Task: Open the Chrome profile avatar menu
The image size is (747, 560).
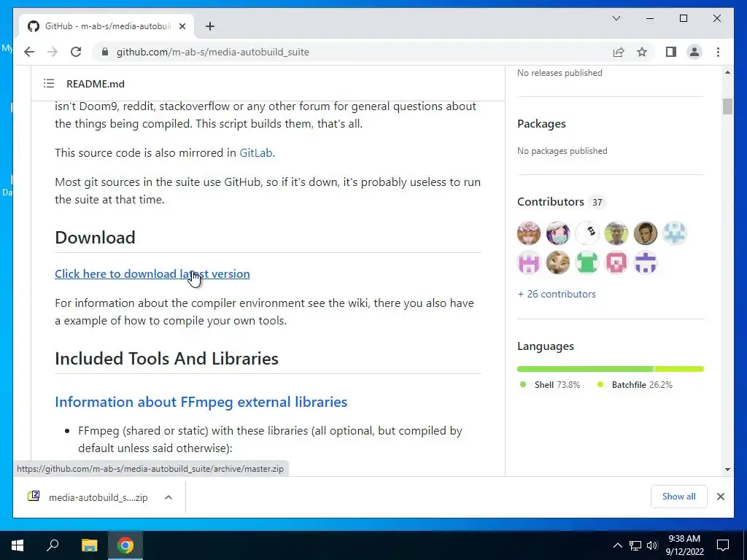Action: point(694,52)
